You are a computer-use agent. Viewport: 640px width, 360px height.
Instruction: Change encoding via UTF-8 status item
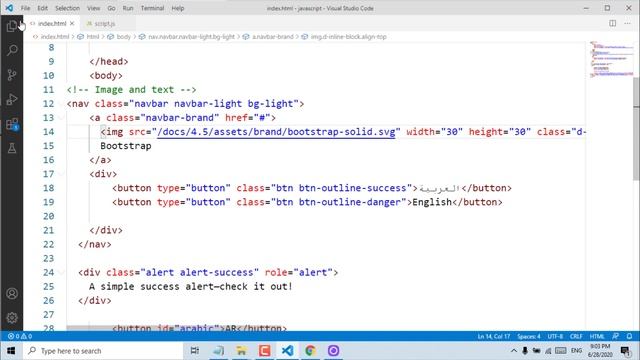click(555, 336)
